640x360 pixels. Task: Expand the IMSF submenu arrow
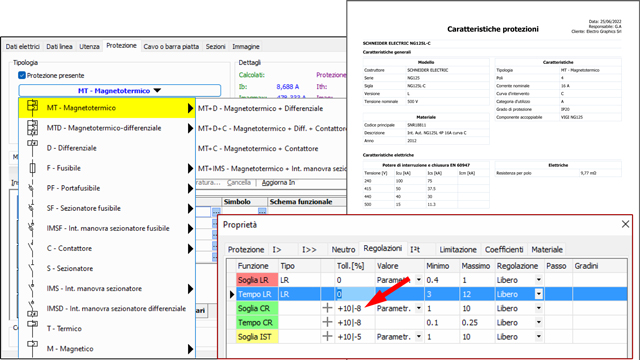190,229
